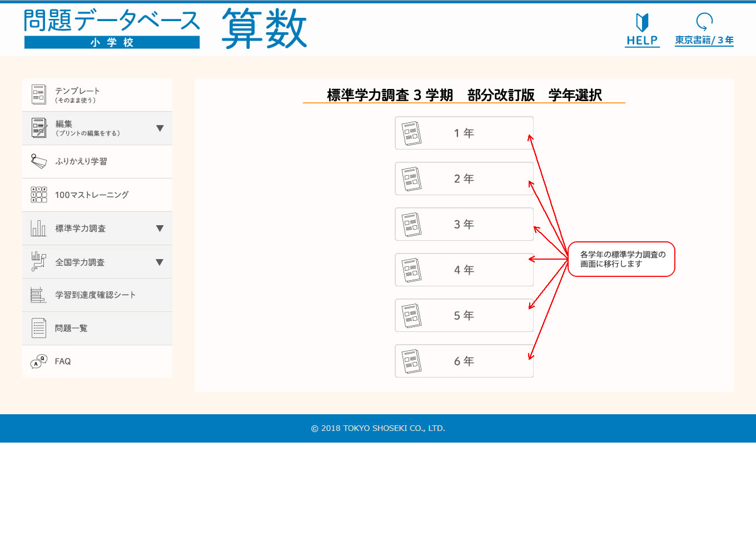This screenshot has height=536, width=756.
Task: Click the 問題一覧 list page icon
Action: [39, 328]
